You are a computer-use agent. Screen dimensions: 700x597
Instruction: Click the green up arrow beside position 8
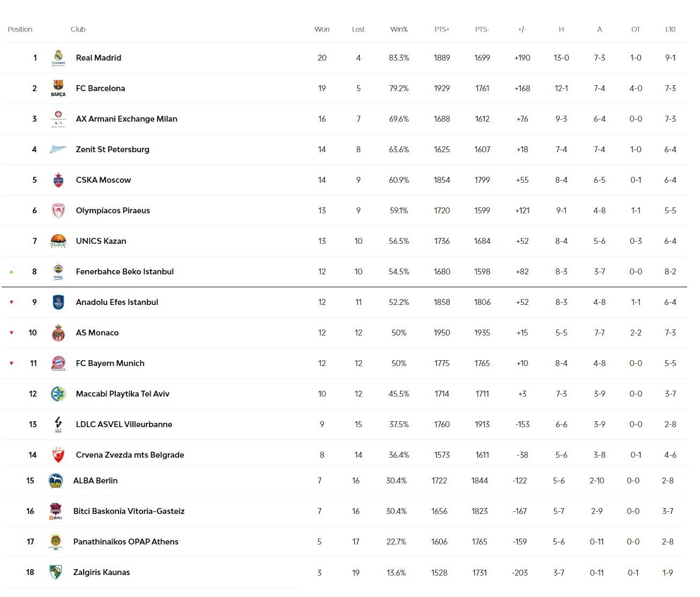[11, 272]
